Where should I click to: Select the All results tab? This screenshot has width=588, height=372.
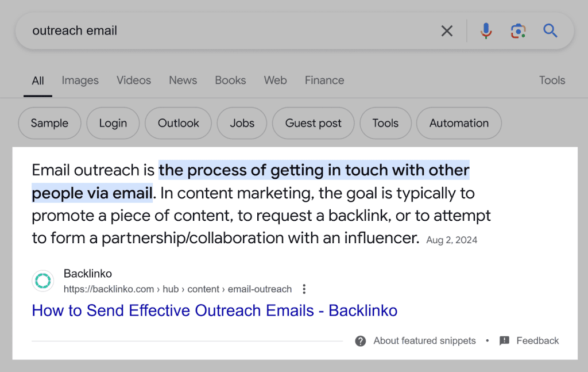tap(38, 80)
